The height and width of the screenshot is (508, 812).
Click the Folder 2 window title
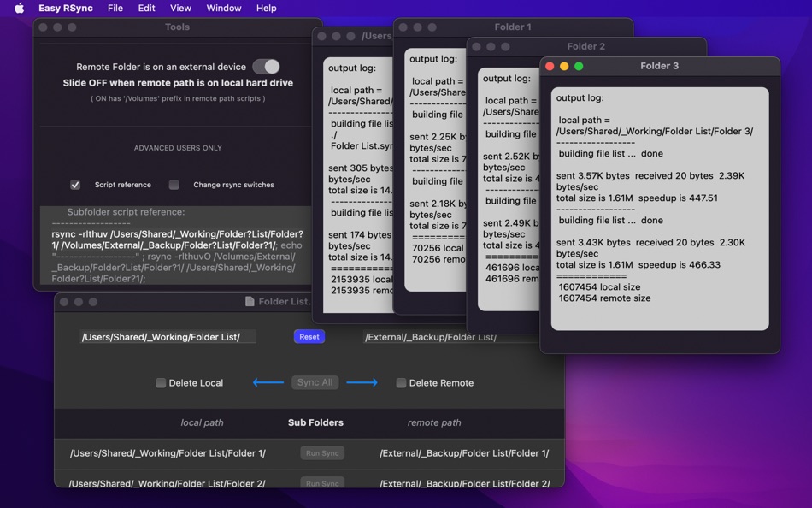[x=585, y=46]
